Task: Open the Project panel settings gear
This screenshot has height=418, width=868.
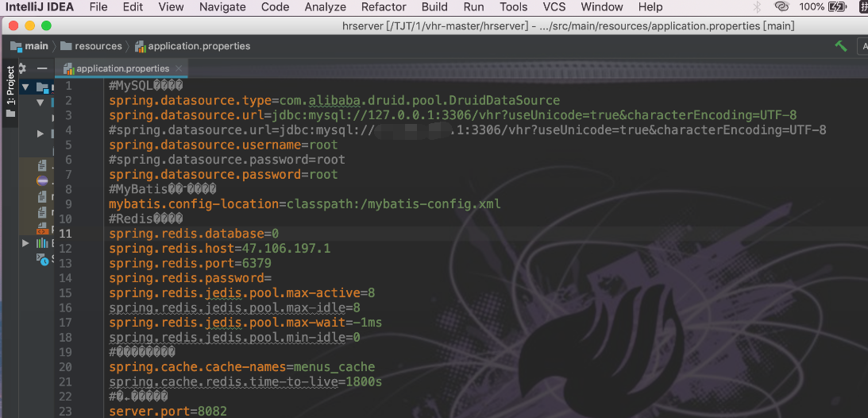Action: 23,68
